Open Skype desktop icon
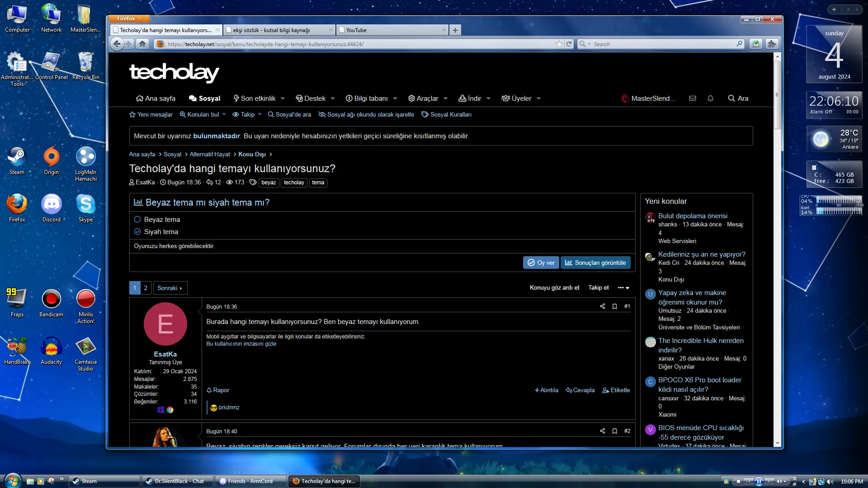 tap(85, 208)
